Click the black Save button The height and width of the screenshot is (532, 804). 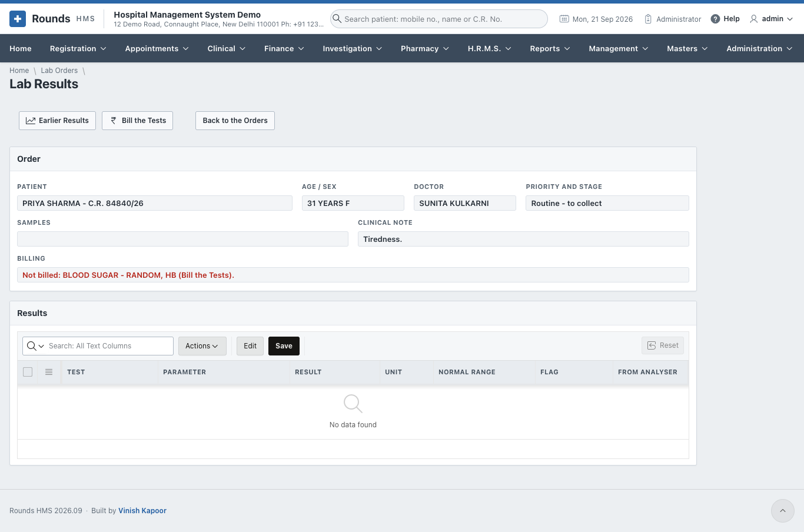pos(284,346)
